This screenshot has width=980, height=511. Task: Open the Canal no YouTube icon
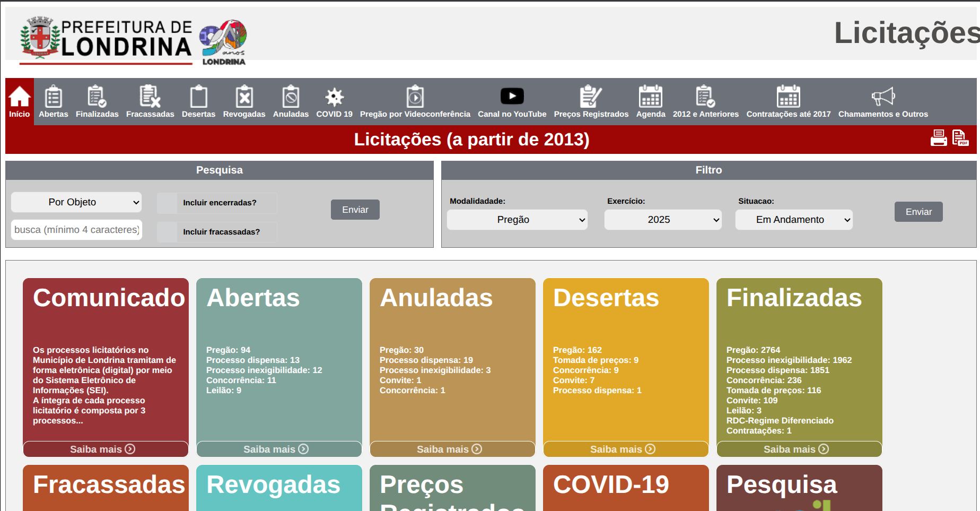tap(512, 97)
